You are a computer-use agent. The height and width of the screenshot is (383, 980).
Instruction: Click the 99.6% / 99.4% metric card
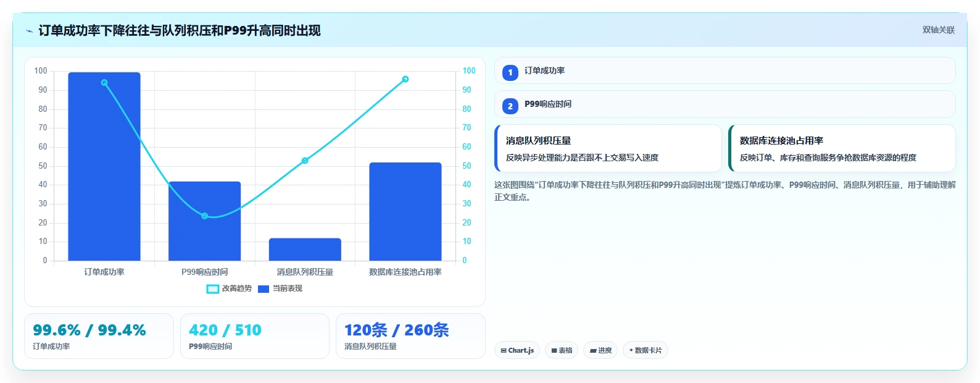[x=99, y=336]
